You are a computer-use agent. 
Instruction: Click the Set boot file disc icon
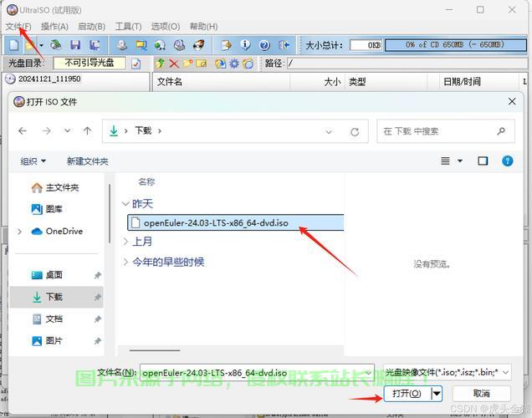pos(248,64)
